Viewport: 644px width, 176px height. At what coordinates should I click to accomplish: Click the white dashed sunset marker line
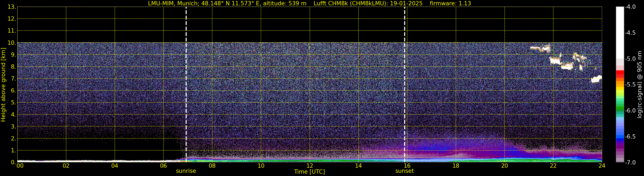[405, 85]
